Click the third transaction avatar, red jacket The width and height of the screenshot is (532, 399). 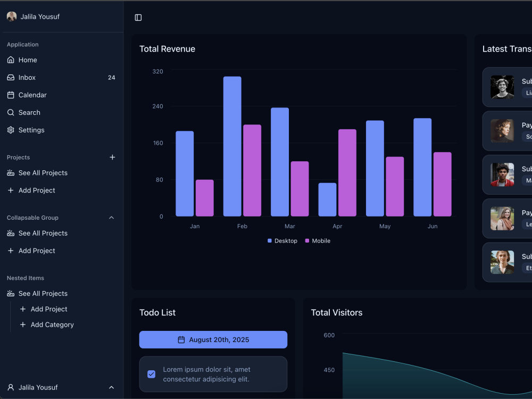pos(502,174)
